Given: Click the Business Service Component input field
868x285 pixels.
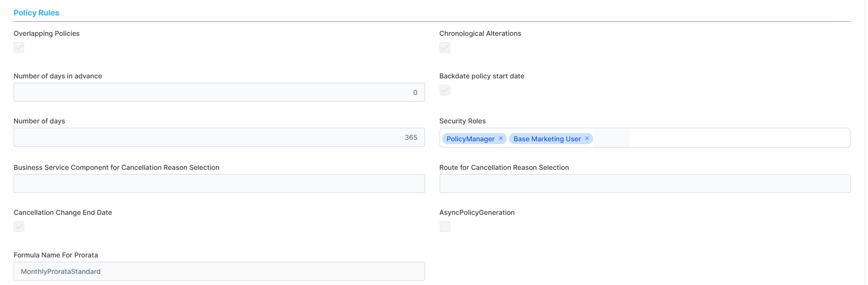Looking at the screenshot, I should [219, 184].
